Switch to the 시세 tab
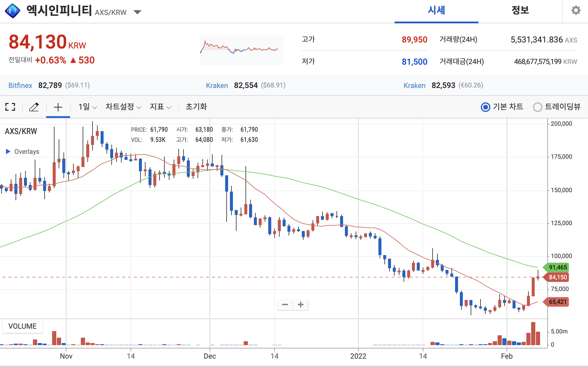The width and height of the screenshot is (588, 367). pos(436,11)
